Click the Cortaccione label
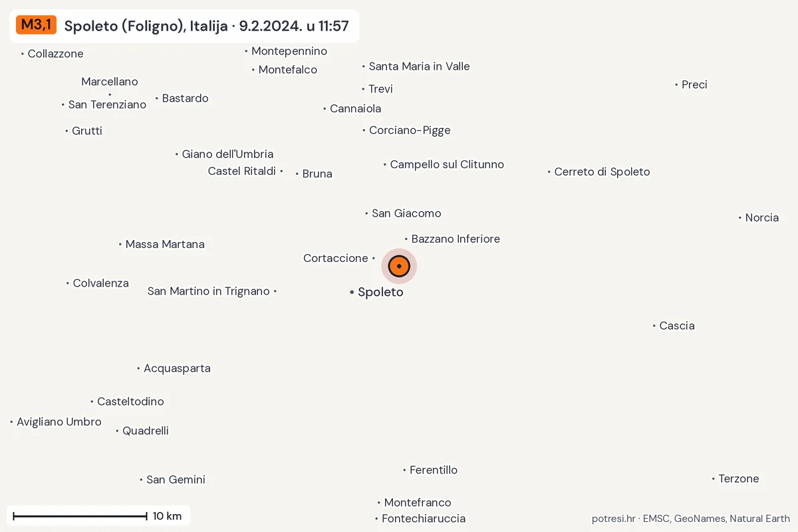Screen dimensions: 798x532 (x=336, y=258)
